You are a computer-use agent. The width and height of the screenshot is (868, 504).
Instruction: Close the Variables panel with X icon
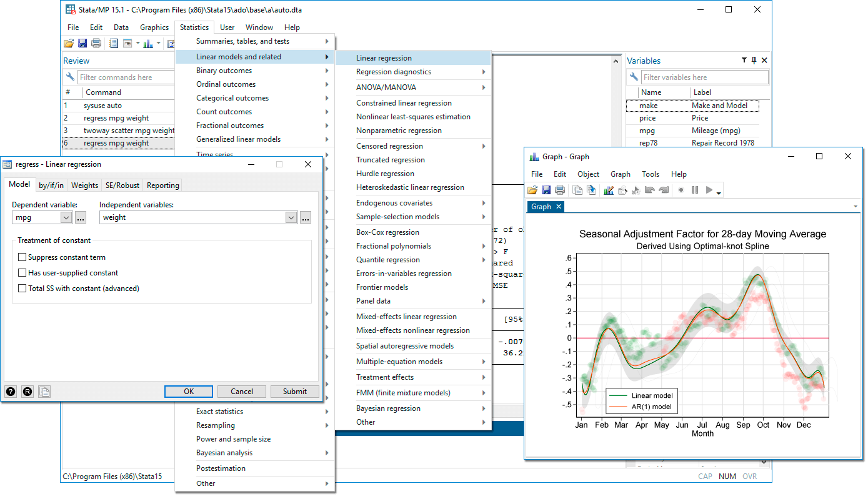coord(764,61)
